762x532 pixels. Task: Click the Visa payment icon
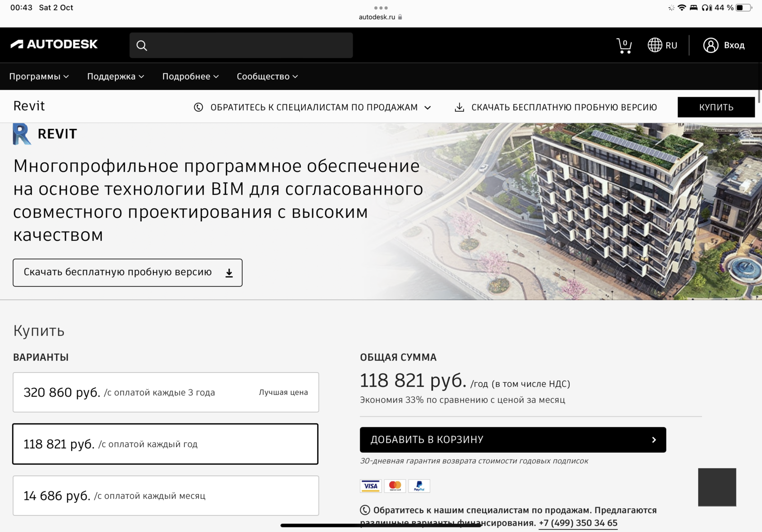point(371,486)
